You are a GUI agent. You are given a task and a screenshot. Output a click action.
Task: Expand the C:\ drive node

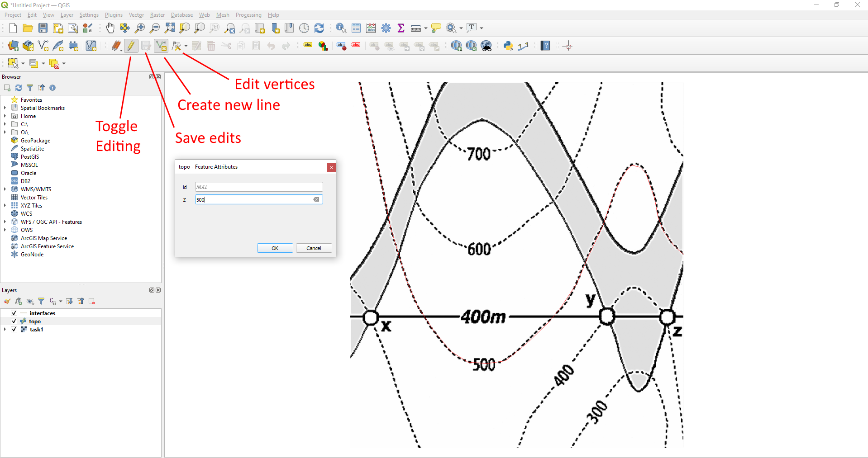5,124
